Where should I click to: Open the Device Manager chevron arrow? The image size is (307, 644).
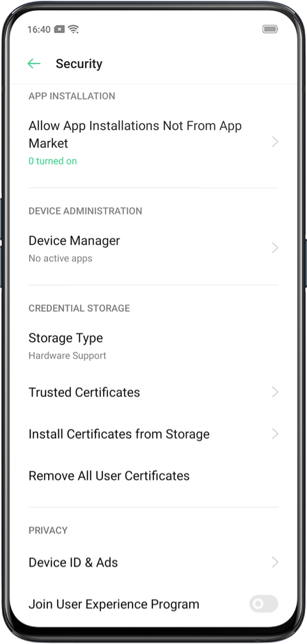coord(275,248)
